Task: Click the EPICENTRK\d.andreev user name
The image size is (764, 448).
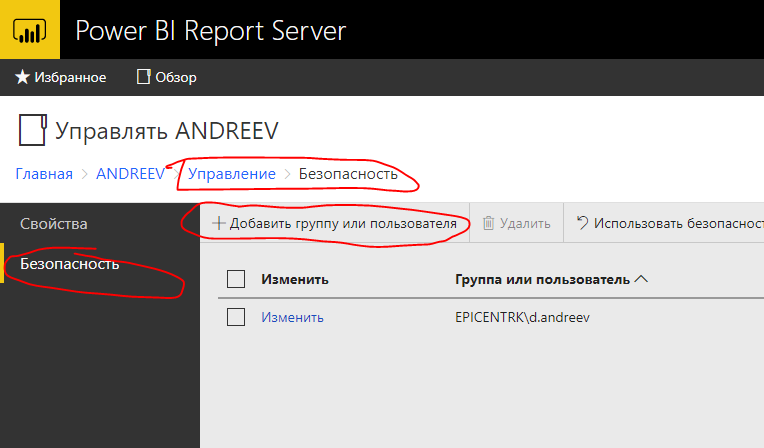Action: (x=522, y=317)
